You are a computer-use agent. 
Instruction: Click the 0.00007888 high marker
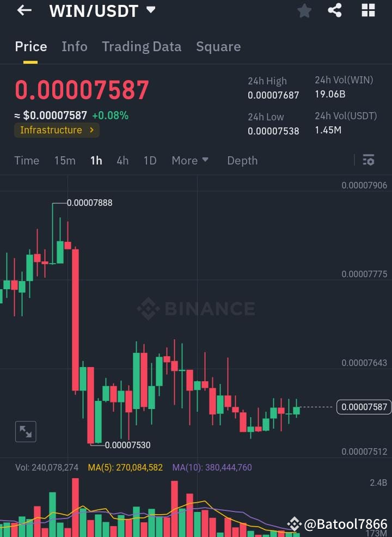90,203
